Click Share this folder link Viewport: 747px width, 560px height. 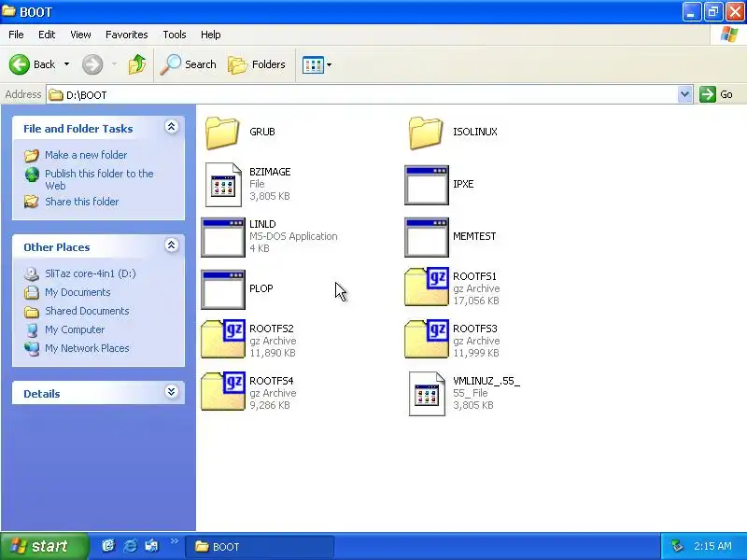(82, 202)
